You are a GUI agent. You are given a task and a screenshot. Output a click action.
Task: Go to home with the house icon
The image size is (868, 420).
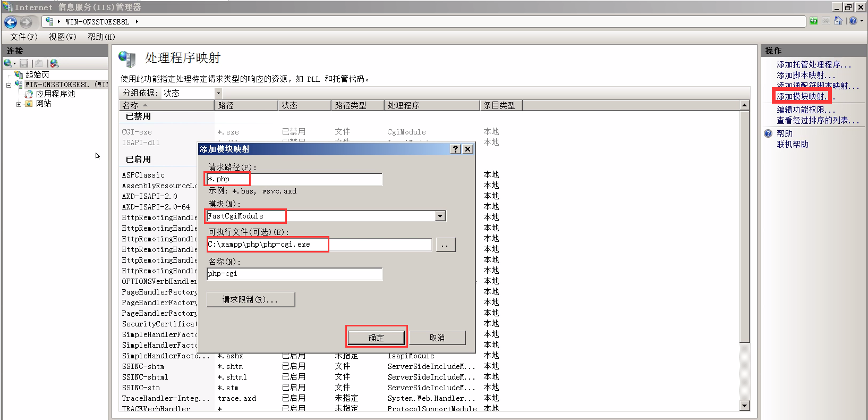tap(838, 21)
